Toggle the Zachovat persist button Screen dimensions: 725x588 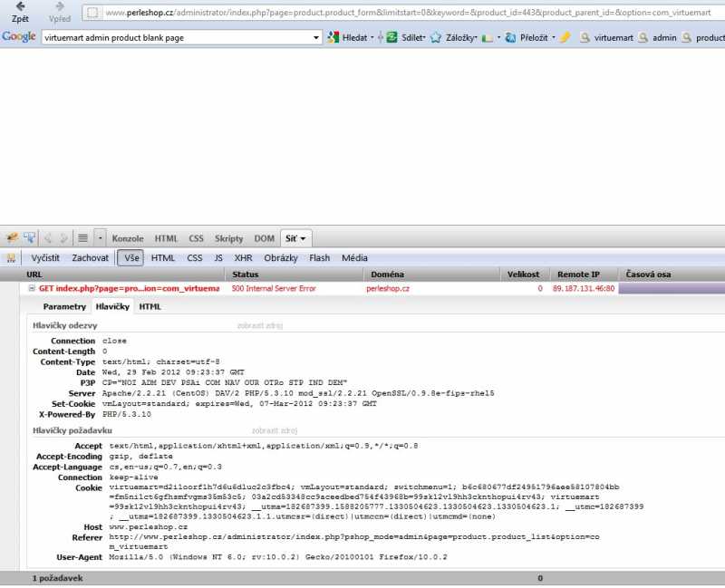point(91,258)
